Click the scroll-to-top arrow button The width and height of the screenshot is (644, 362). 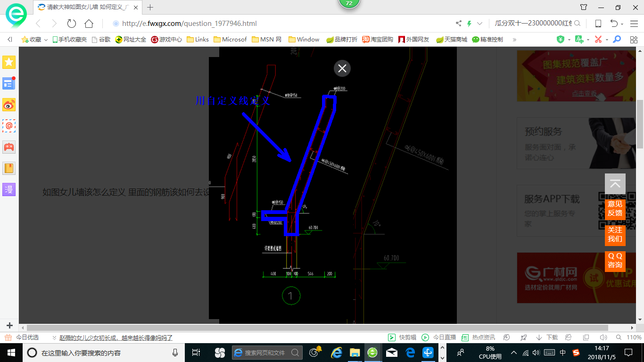click(x=615, y=184)
